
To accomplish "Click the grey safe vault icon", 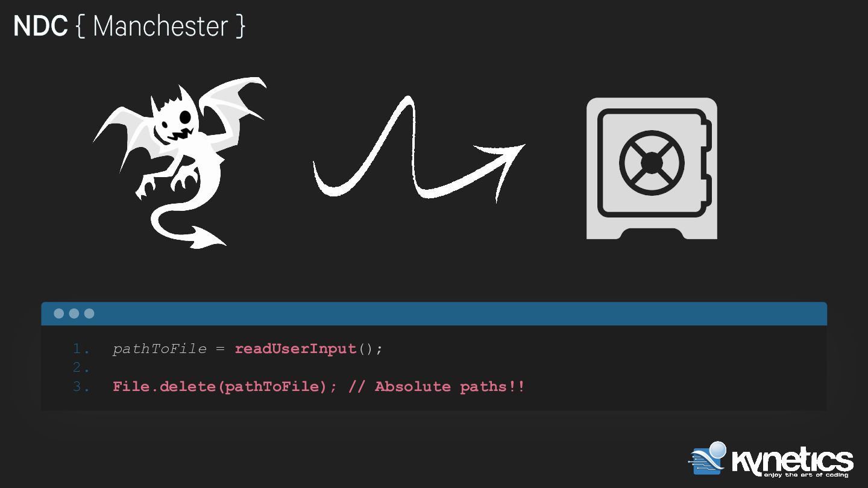I will [x=652, y=168].
